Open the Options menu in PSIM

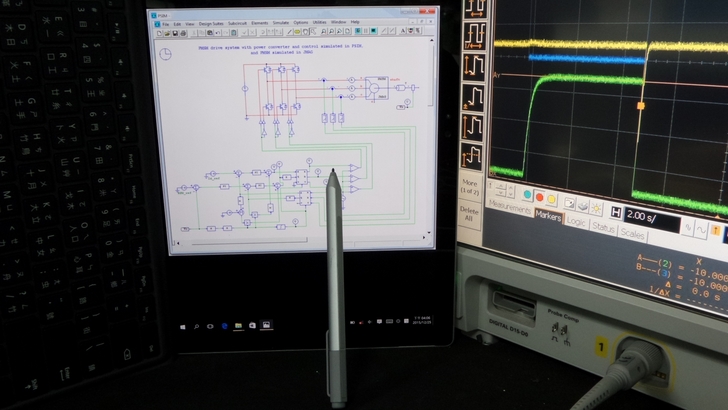coord(300,22)
